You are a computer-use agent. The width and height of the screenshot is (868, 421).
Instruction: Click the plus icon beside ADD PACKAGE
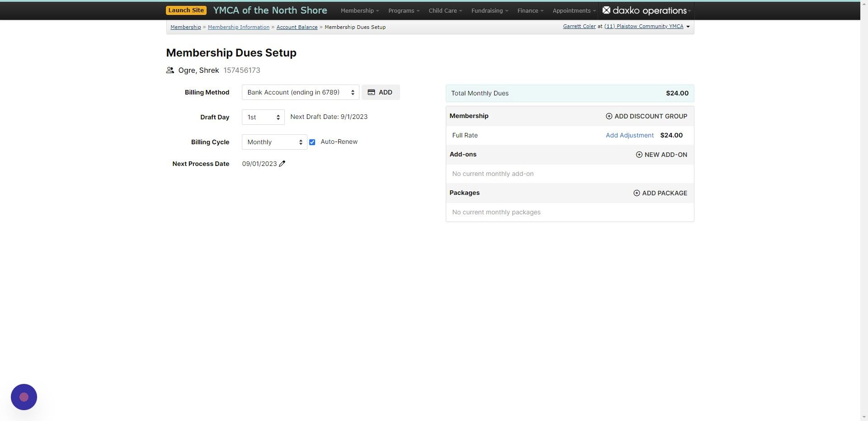tap(637, 193)
